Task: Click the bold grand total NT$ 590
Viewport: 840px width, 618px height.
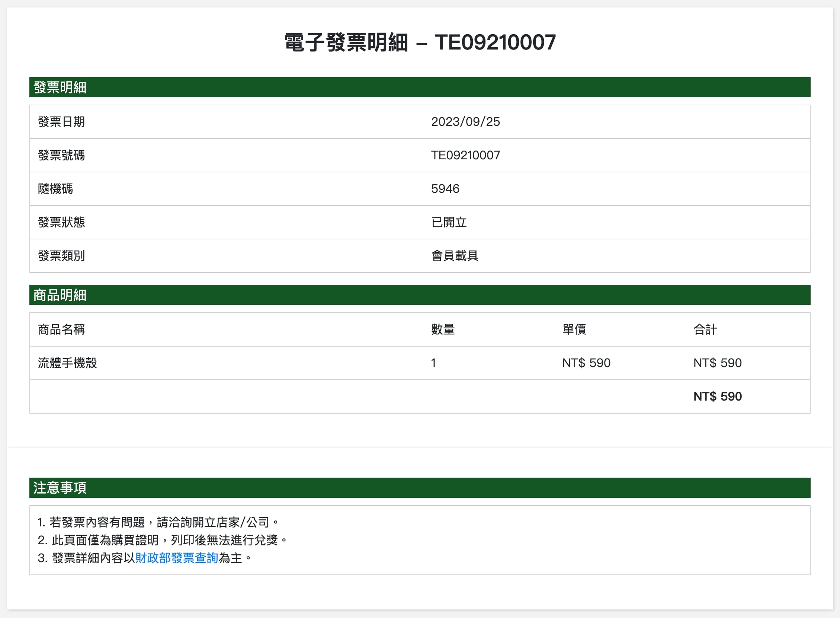Action: pos(717,396)
